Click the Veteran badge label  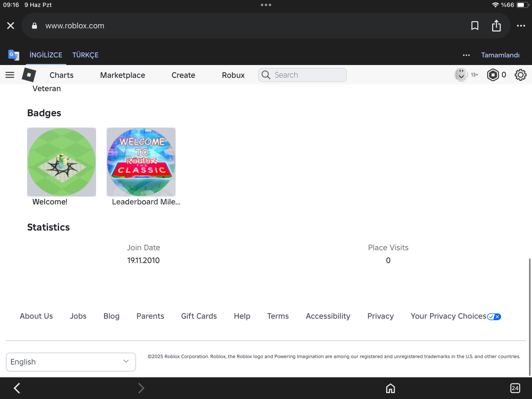pos(47,89)
